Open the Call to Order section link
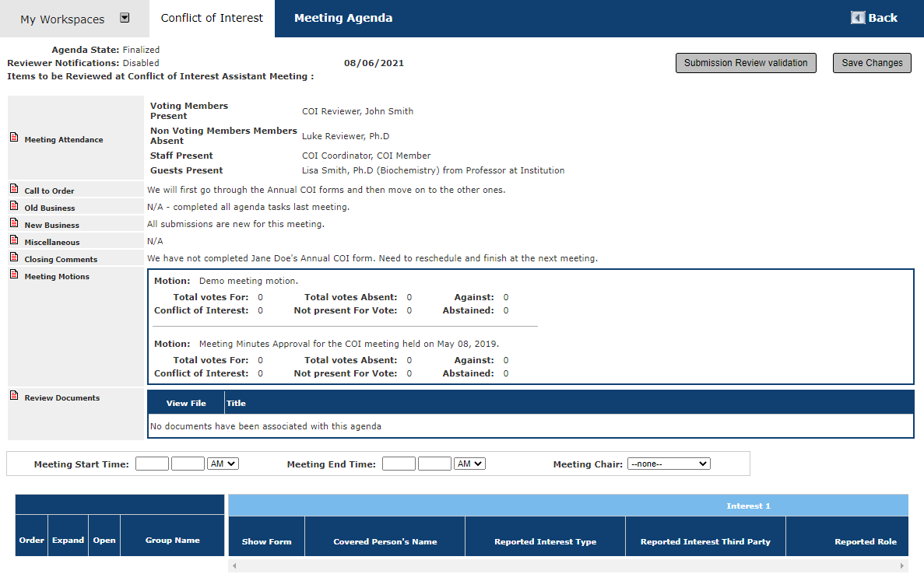 click(50, 191)
